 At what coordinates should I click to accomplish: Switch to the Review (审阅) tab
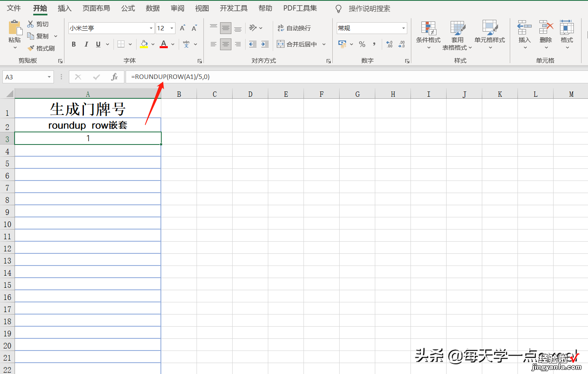(x=177, y=8)
